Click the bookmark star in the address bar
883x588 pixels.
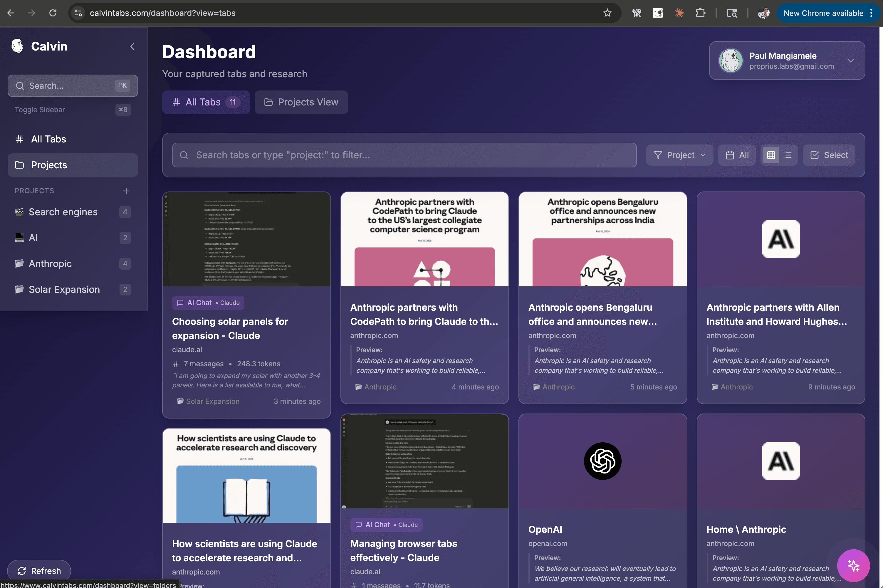[x=607, y=13]
